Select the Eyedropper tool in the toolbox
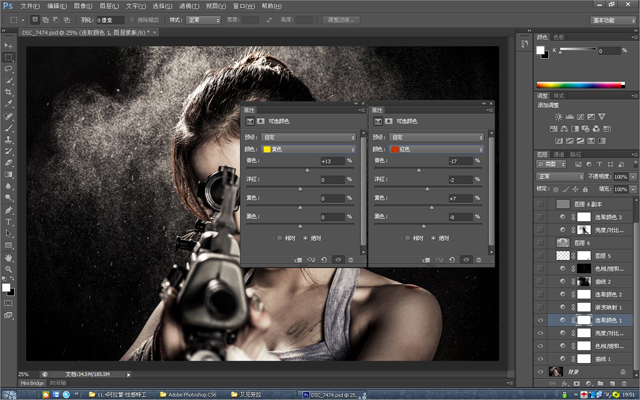 tap(9, 104)
